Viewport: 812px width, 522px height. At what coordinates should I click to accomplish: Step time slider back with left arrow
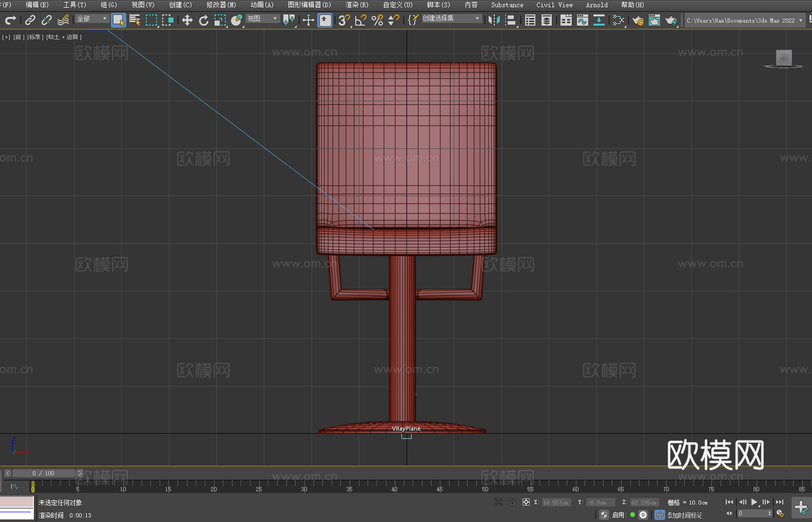tap(8, 473)
